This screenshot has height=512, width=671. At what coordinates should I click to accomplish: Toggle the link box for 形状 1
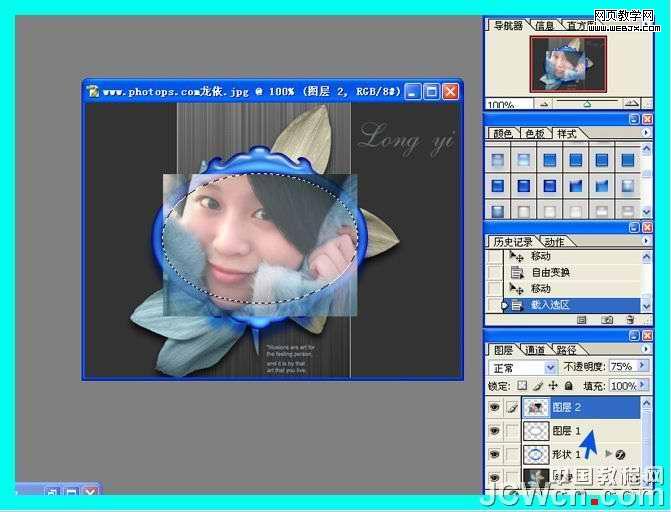coord(512,454)
